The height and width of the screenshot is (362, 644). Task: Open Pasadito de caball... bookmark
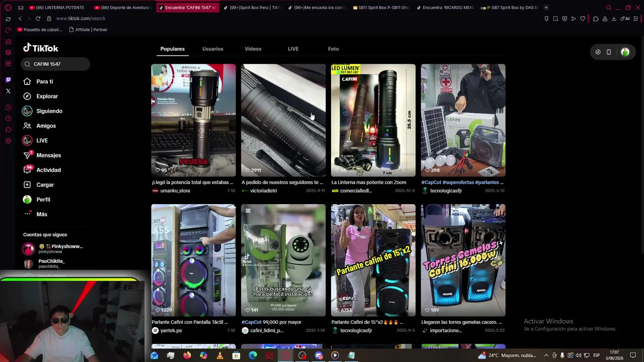tap(40, 30)
